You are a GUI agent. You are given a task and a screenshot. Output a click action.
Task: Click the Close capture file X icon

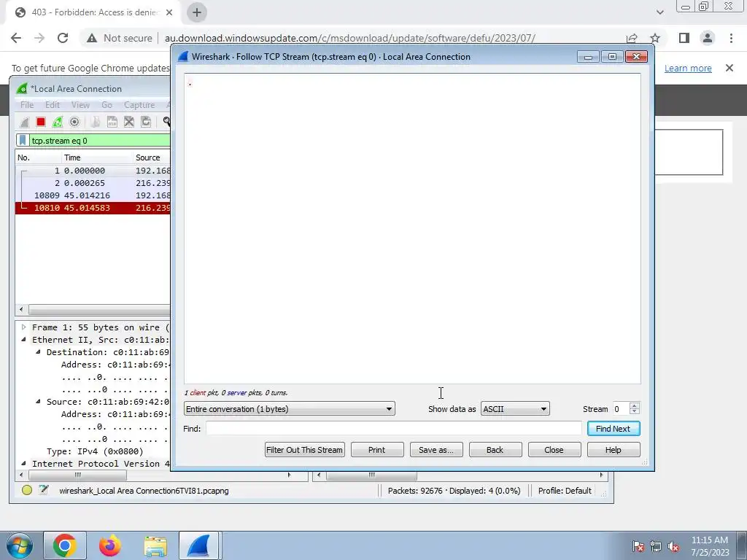coord(129,122)
